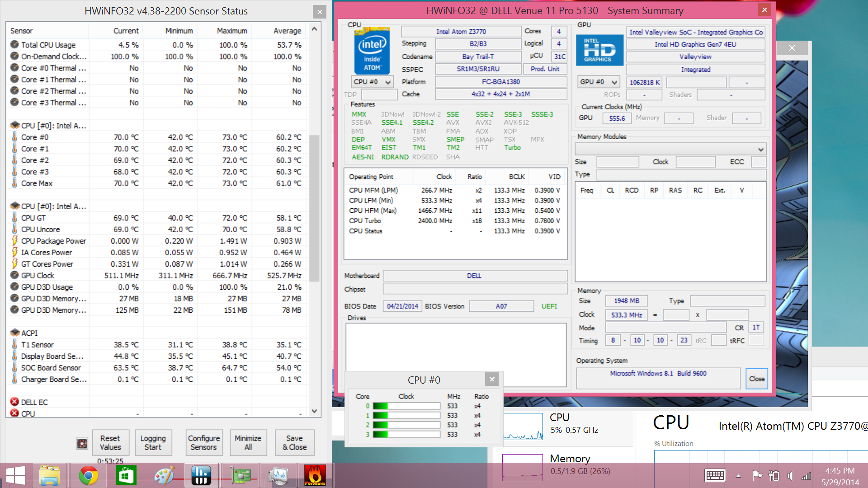
Task: Open Configure Sensors
Action: click(x=204, y=443)
